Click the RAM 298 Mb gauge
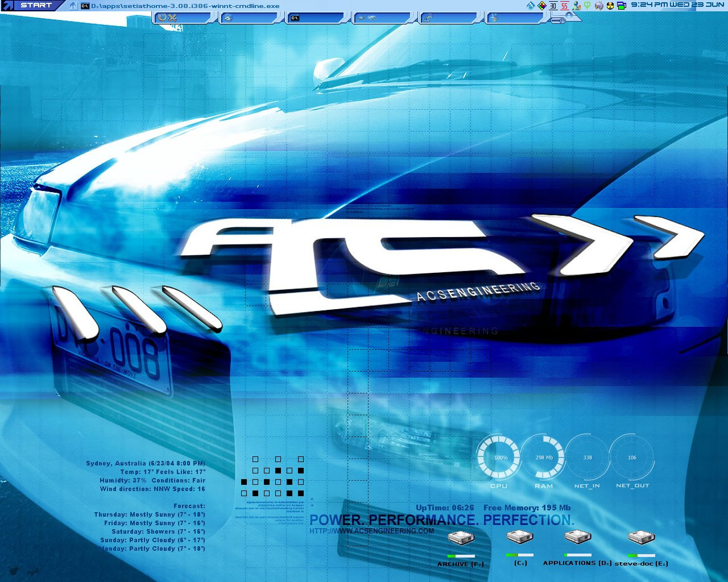Viewport: 728px width, 582px height. coord(543,458)
